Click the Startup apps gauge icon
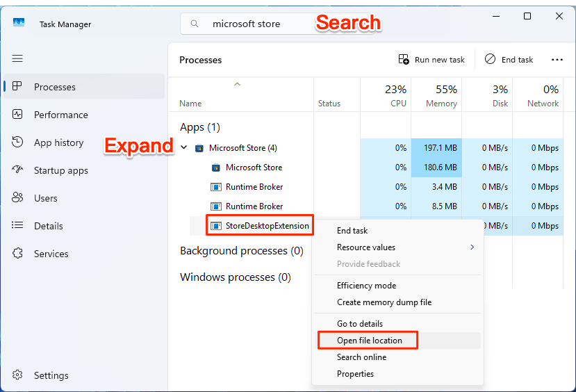 (x=17, y=170)
